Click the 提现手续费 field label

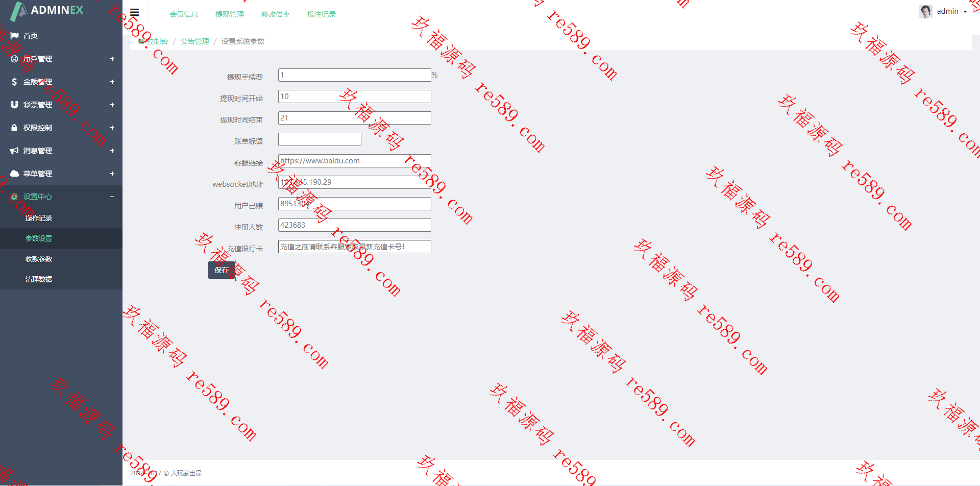pos(245,77)
